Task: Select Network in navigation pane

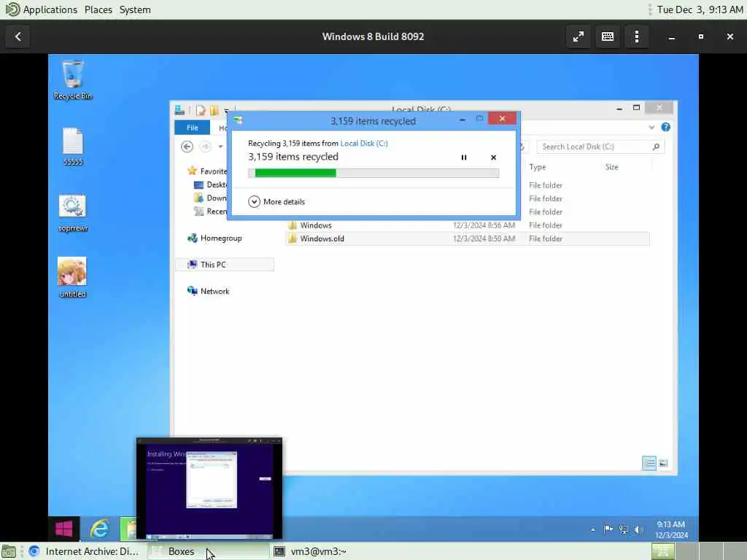Action: click(x=208, y=292)
